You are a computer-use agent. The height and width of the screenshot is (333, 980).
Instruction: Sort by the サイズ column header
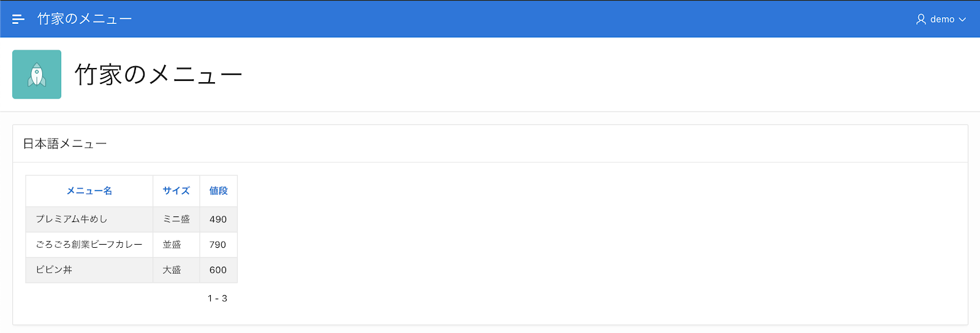pyautogui.click(x=176, y=191)
